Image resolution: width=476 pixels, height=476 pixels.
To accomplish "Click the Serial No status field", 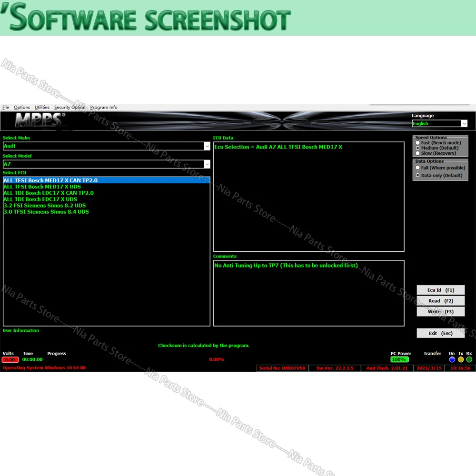I will coord(283,368).
